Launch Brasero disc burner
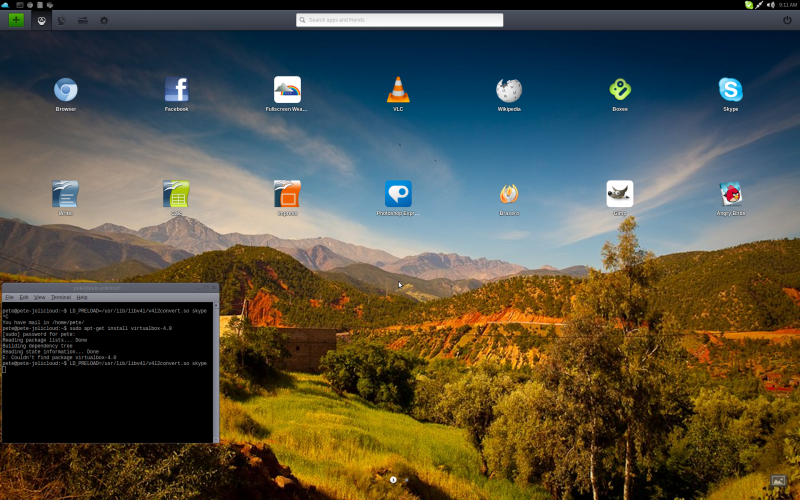The height and width of the screenshot is (500, 800). (509, 194)
